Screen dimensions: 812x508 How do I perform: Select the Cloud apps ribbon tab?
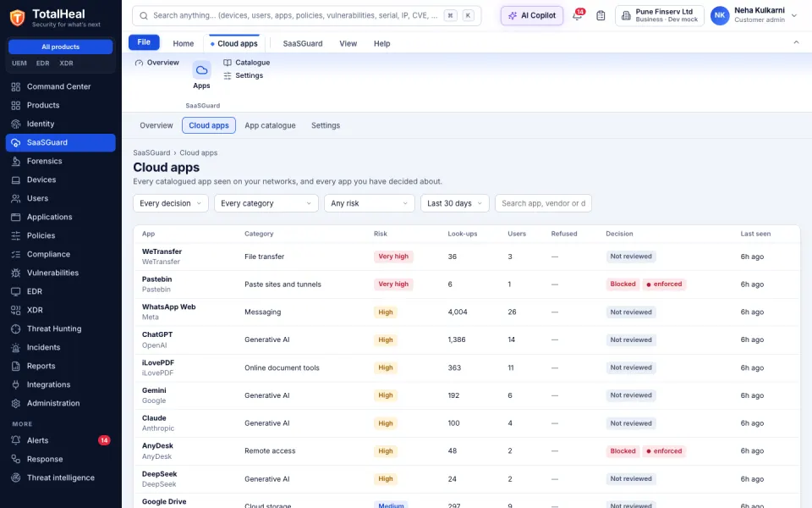click(x=234, y=43)
